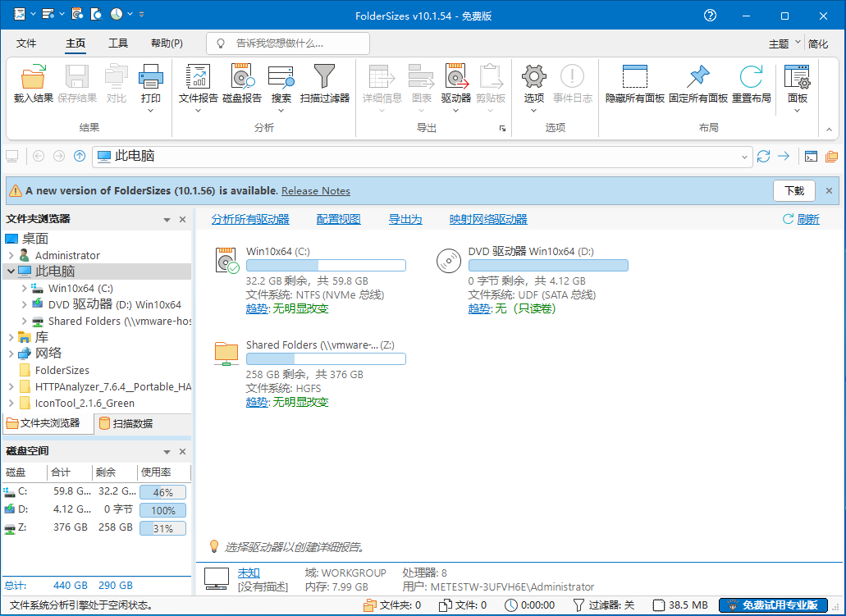The height and width of the screenshot is (616, 846).
Task: Click the clock icon in quick access toolbar
Action: 117,14
